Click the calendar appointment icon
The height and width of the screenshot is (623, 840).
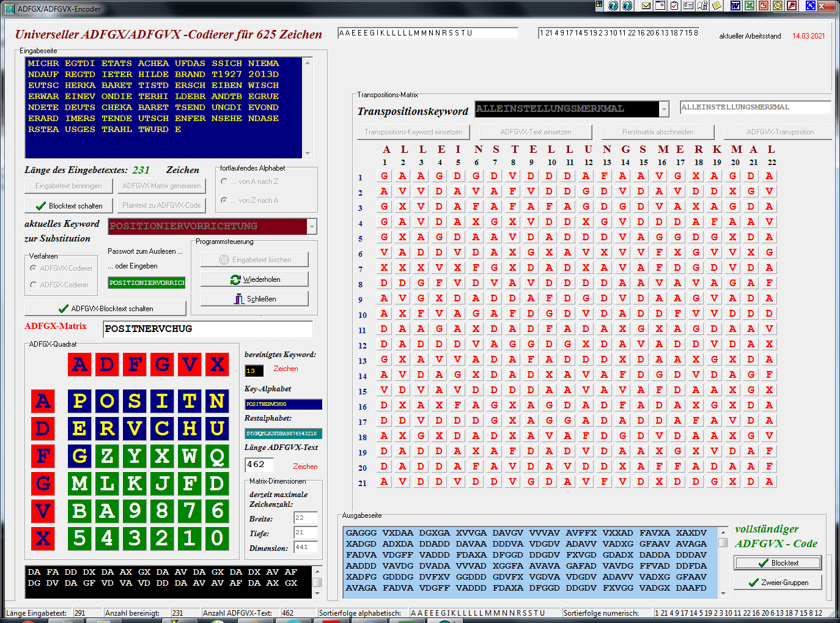pyautogui.click(x=660, y=6)
